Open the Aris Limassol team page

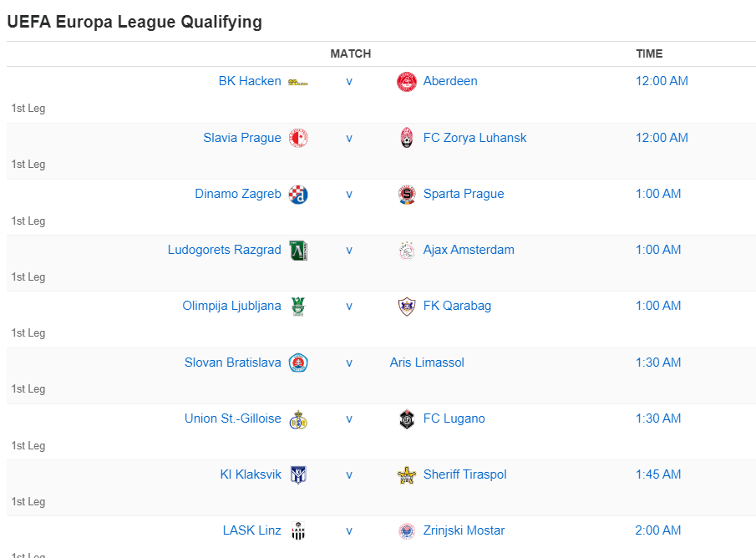pyautogui.click(x=427, y=363)
